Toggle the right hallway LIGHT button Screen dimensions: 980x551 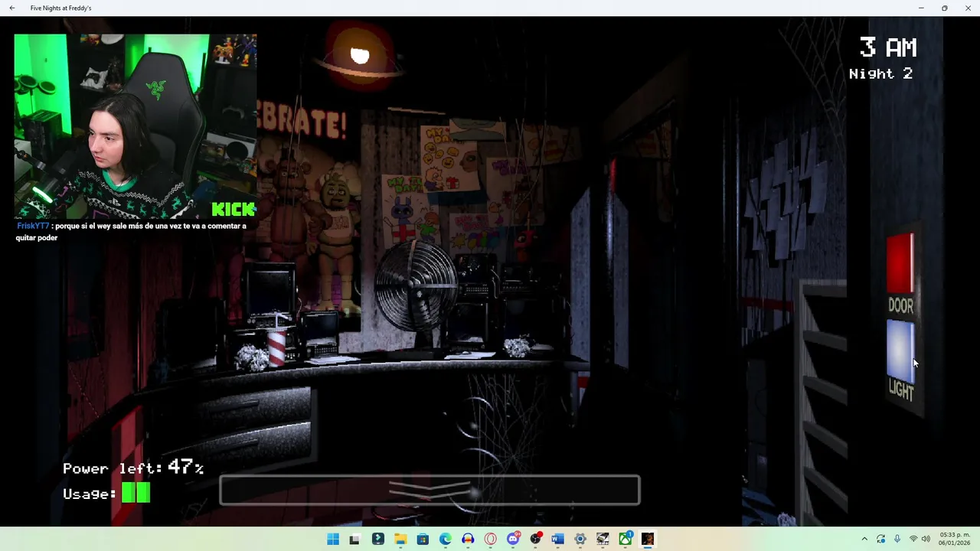[x=900, y=350]
